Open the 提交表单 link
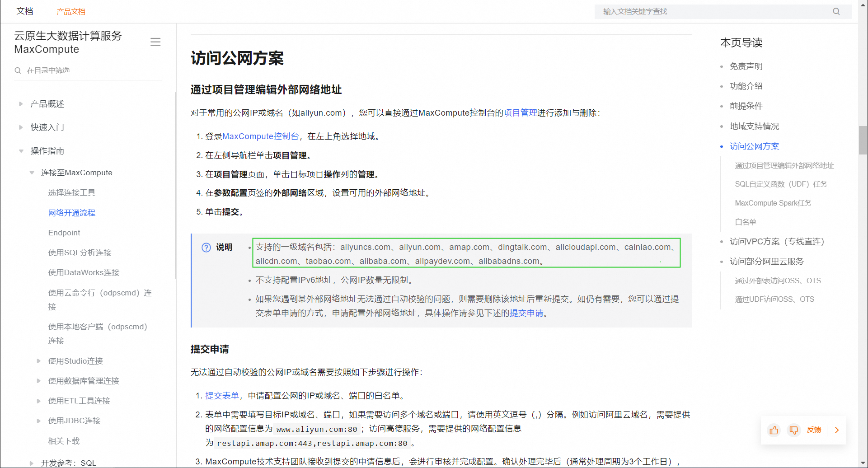This screenshot has width=868, height=468. point(222,396)
